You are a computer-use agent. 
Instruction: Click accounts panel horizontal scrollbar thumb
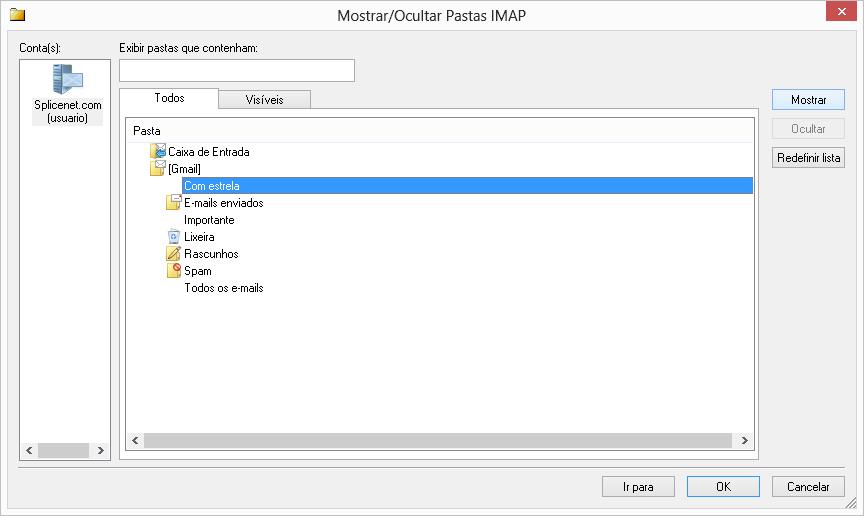[63, 450]
